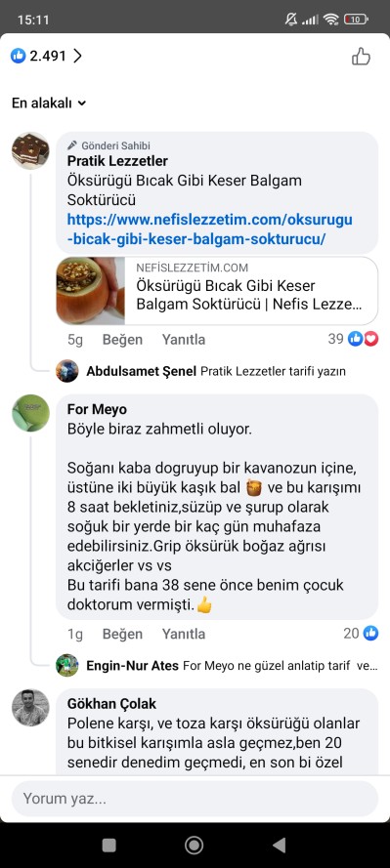Open the nefislezzetim.com recipe link
Screen dimensions: 390x868
(210, 229)
